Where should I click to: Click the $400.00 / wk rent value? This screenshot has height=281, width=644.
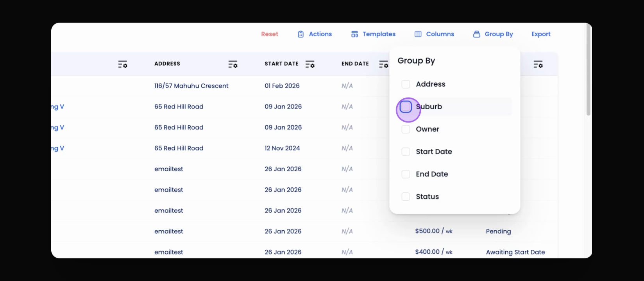(x=434, y=252)
